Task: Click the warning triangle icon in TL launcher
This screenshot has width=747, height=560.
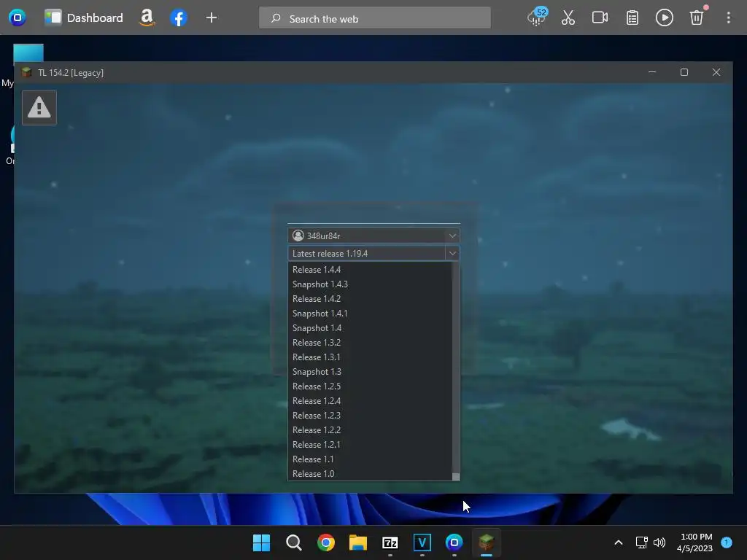Action: (x=39, y=108)
